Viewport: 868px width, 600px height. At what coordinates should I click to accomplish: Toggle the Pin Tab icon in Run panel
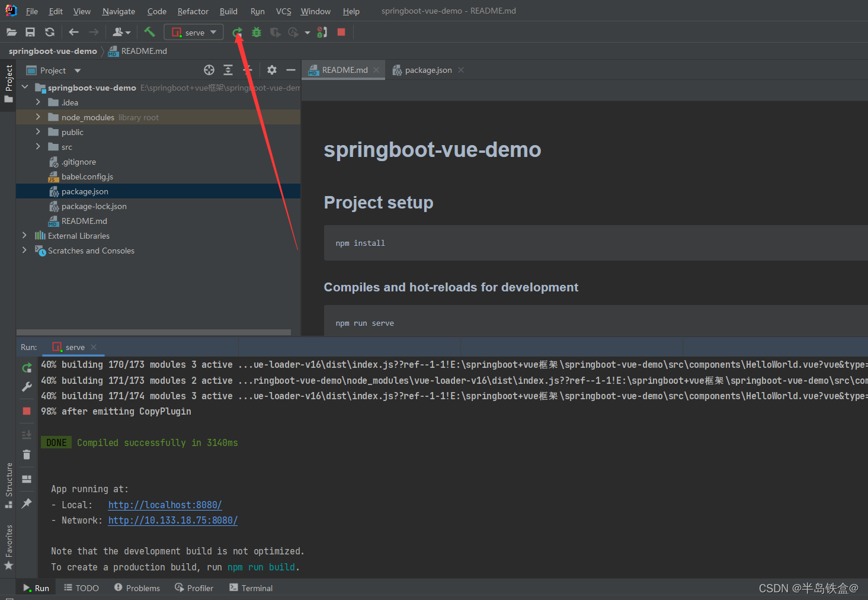27,503
